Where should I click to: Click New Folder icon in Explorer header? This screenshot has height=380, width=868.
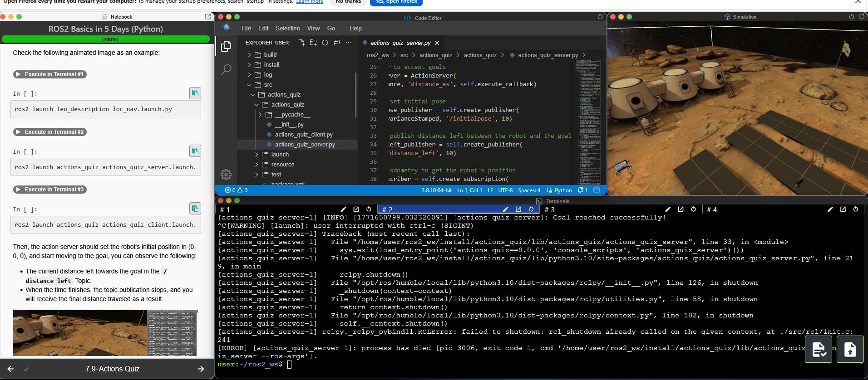tap(313, 43)
